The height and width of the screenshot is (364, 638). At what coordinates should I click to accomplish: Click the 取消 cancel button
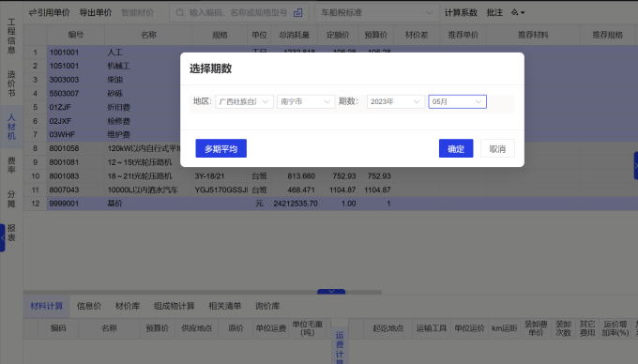click(497, 148)
